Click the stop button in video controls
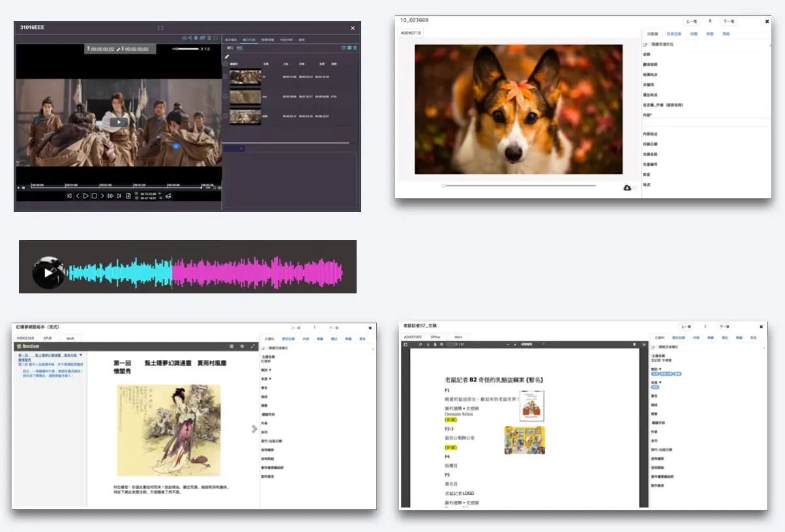Screen dimensions: 785x532 tap(94, 196)
